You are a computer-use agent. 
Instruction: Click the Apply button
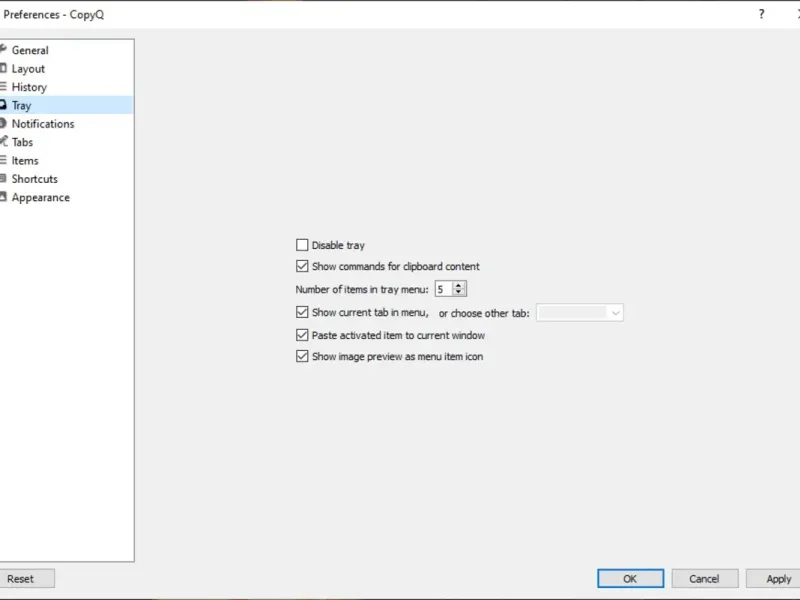tap(773, 579)
